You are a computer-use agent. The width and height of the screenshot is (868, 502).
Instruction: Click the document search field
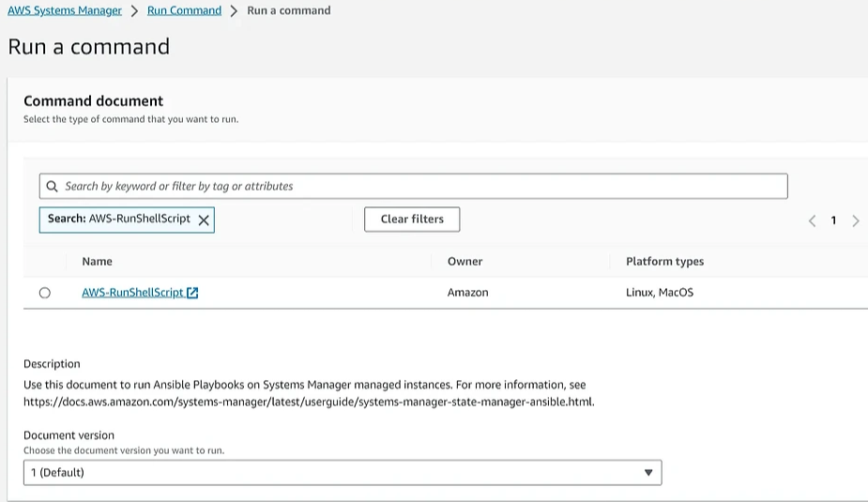coord(413,186)
